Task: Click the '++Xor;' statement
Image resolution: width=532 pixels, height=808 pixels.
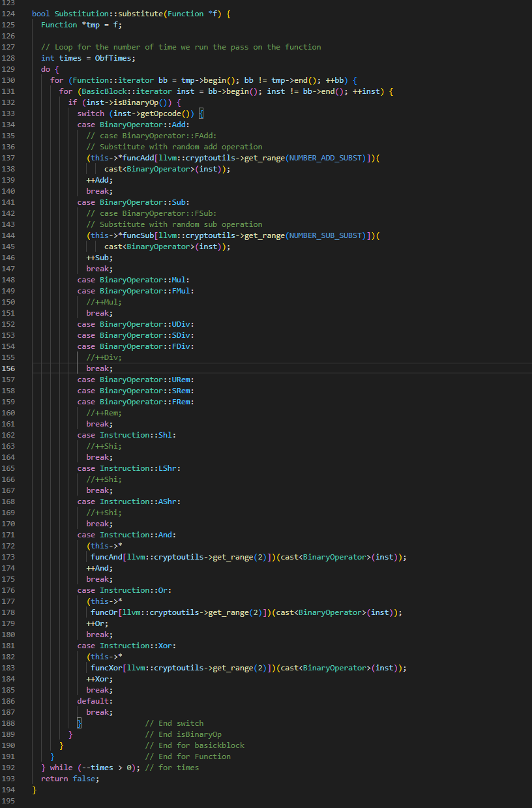Action: [x=100, y=679]
